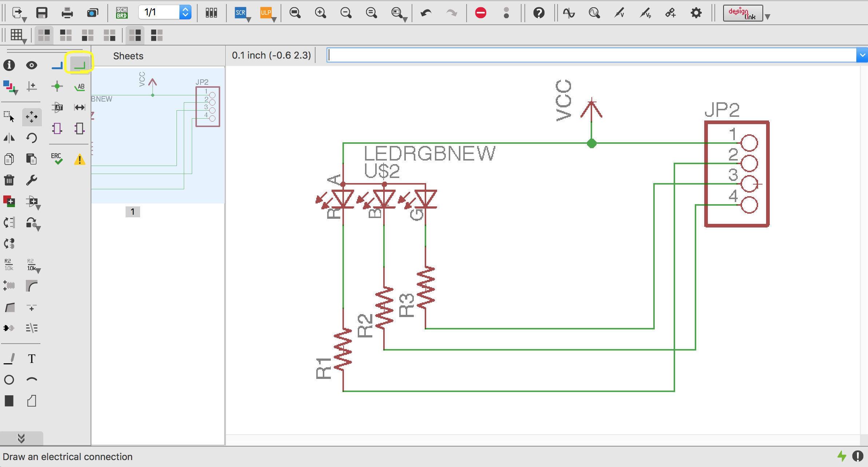Screen dimensions: 868x467
Task: Select the highlighted green Net tool
Action: point(79,65)
